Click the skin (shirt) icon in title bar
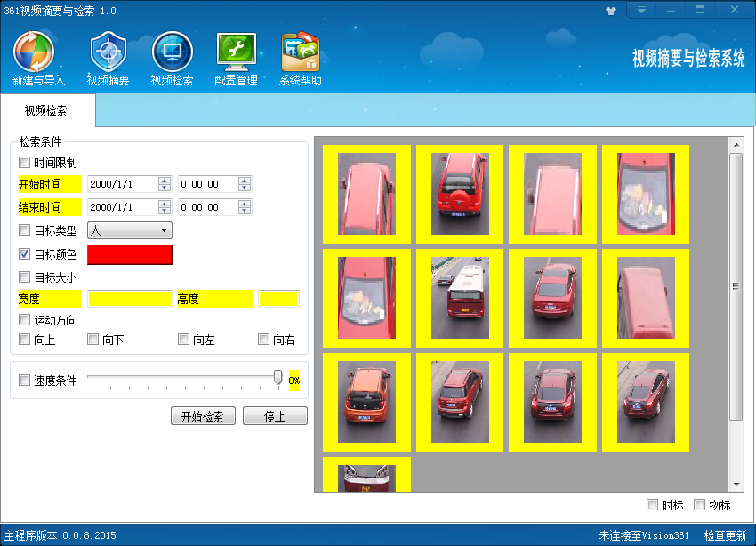 tap(611, 11)
